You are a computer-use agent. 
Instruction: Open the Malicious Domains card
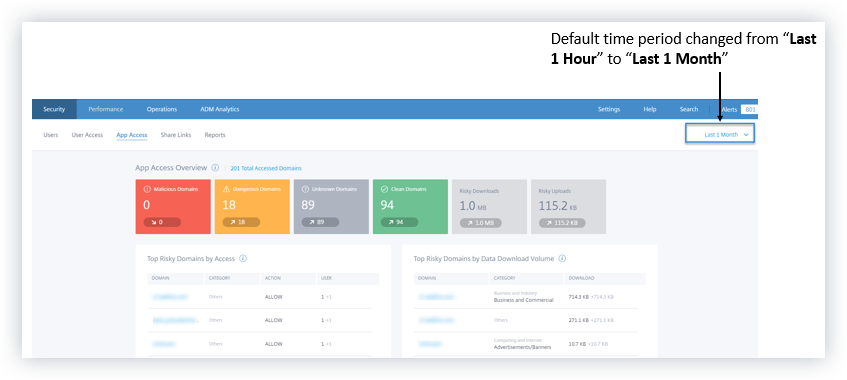tap(173, 206)
